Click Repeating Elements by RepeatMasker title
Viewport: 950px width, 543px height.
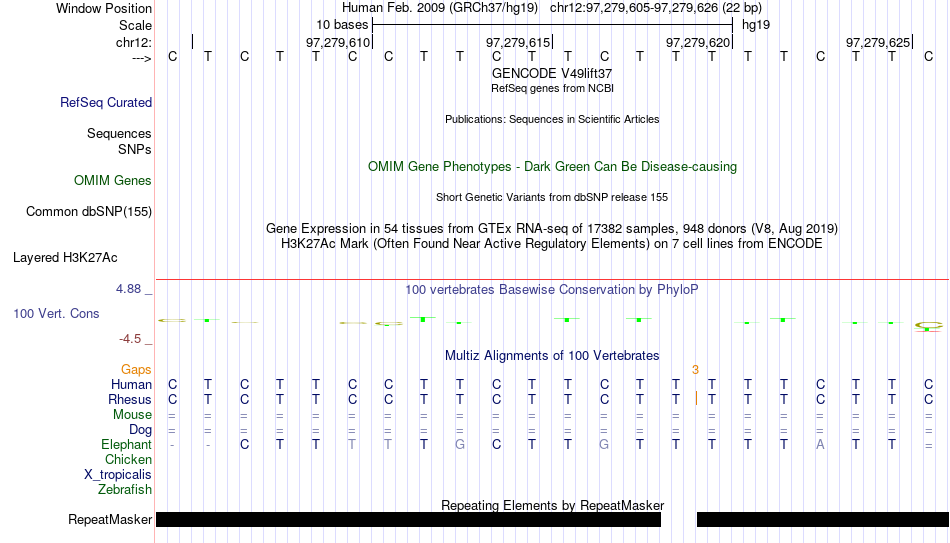(552, 505)
